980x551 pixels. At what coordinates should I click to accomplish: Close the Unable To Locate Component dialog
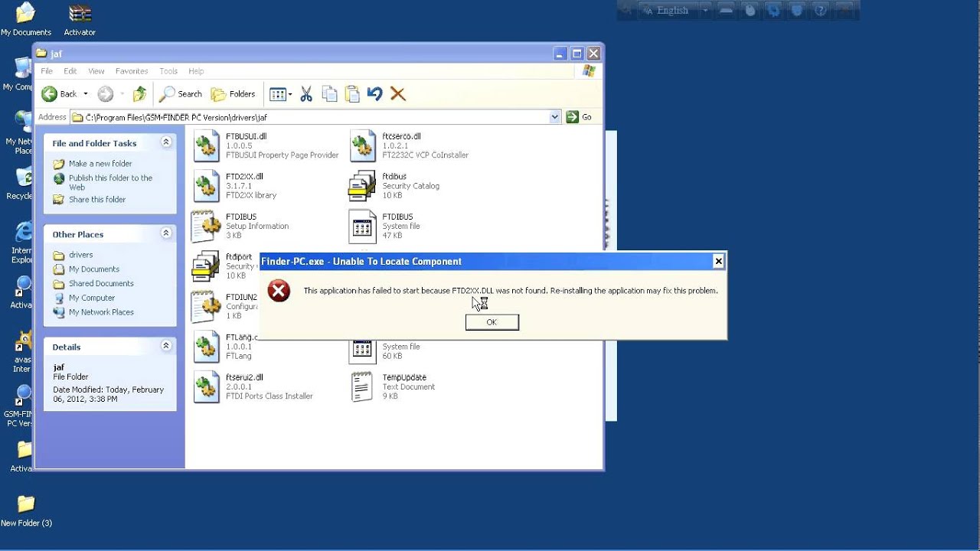click(718, 261)
